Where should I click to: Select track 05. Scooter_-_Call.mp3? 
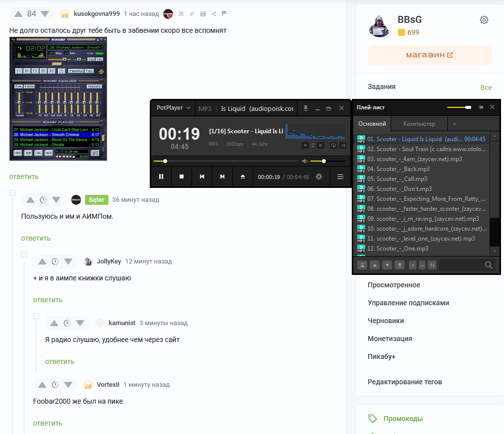pyautogui.click(x=422, y=179)
